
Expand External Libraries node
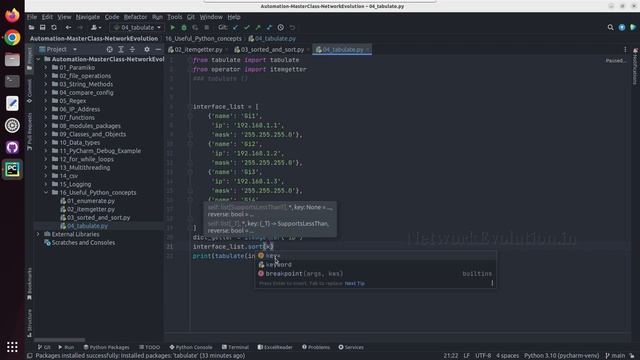point(38,234)
